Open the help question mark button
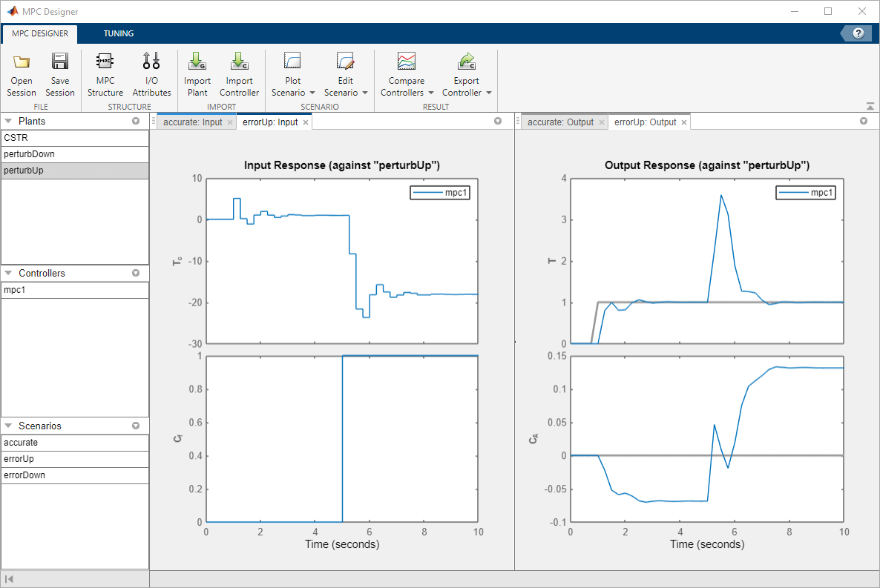This screenshot has width=880, height=588. coord(858,33)
